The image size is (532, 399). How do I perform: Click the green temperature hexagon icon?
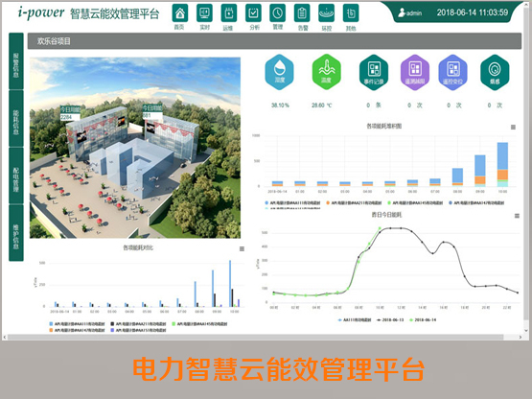(327, 72)
